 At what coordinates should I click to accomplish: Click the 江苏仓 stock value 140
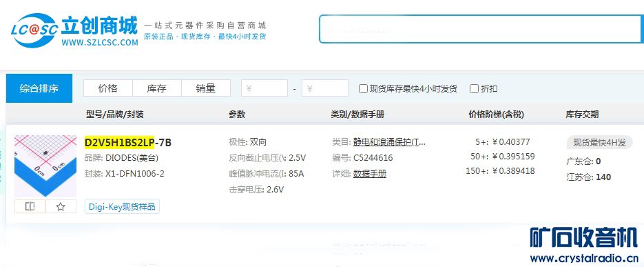point(603,177)
